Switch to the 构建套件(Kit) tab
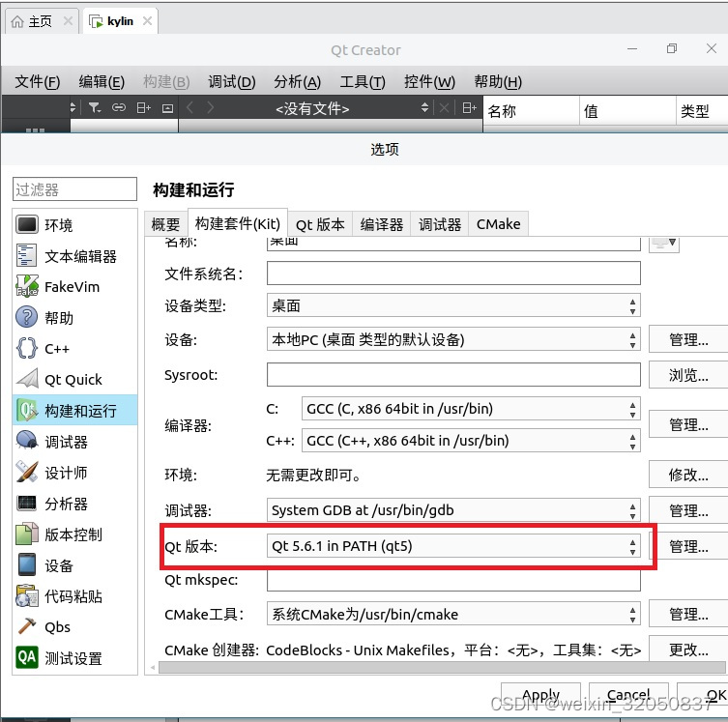 (x=238, y=223)
